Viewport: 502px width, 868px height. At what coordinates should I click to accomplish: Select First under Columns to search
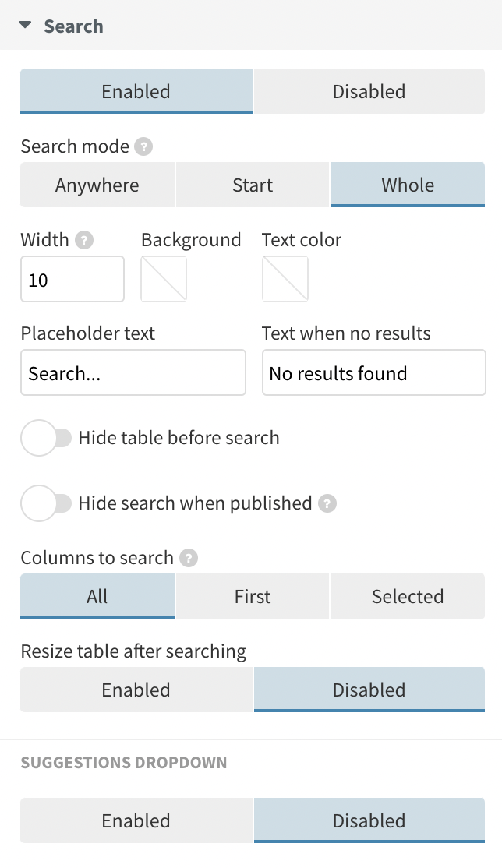252,596
